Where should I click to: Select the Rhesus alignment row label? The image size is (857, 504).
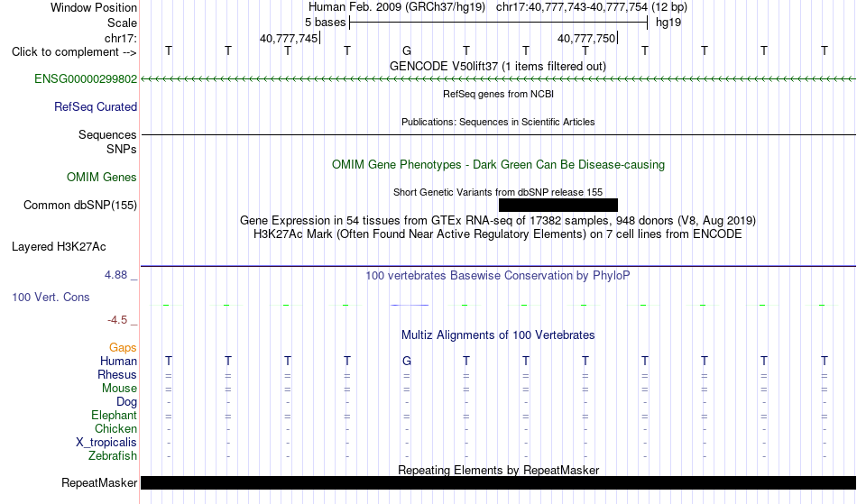pos(117,374)
